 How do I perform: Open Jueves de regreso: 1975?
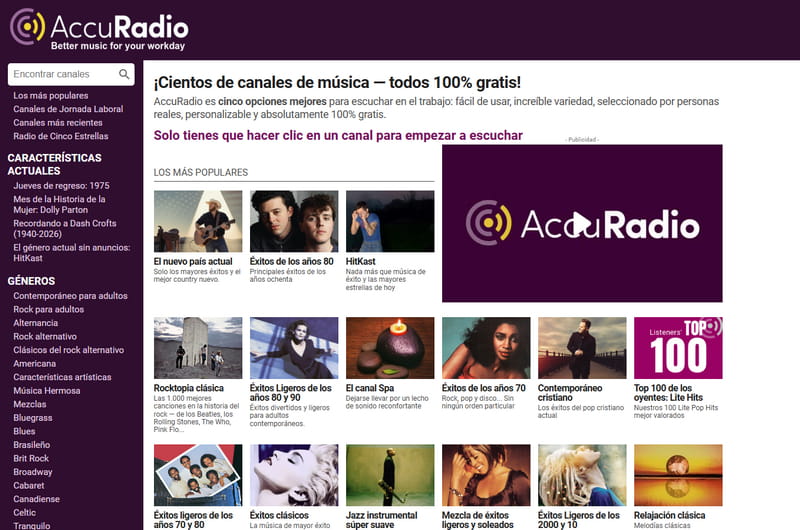61,185
